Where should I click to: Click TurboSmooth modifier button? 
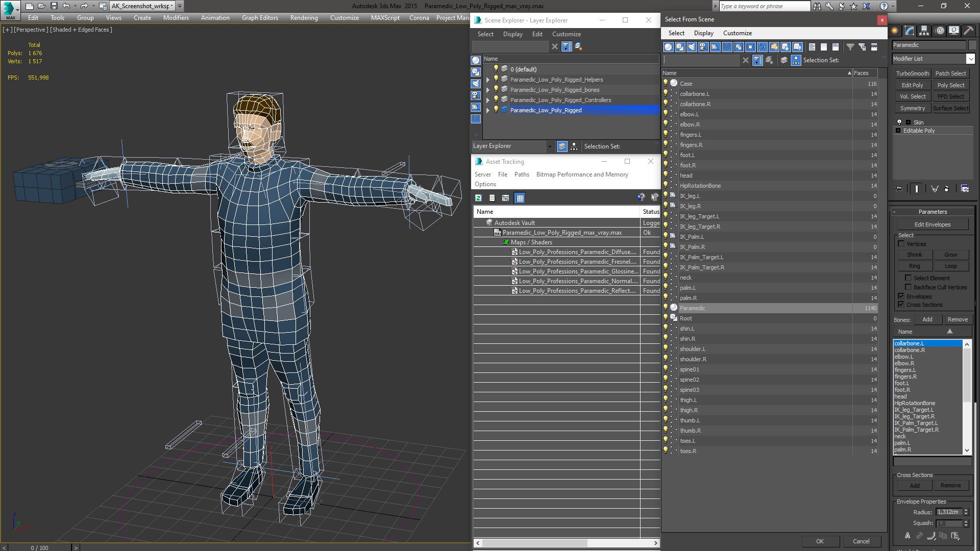click(x=912, y=73)
